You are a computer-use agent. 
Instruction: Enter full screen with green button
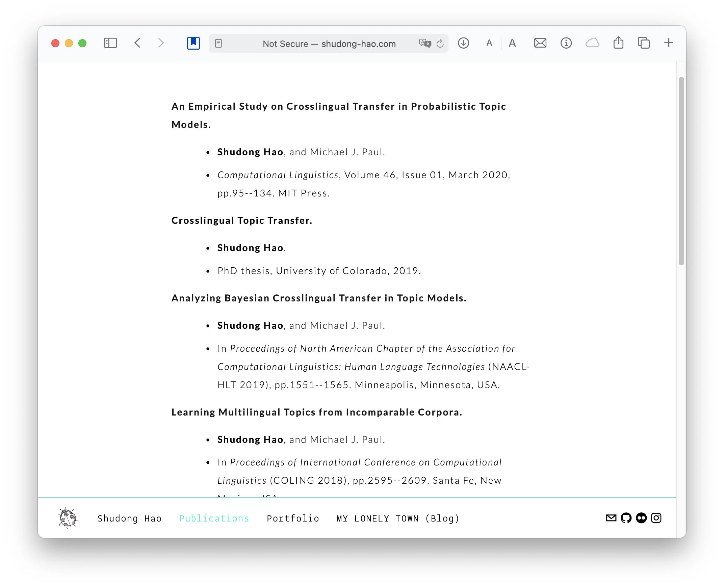point(82,43)
